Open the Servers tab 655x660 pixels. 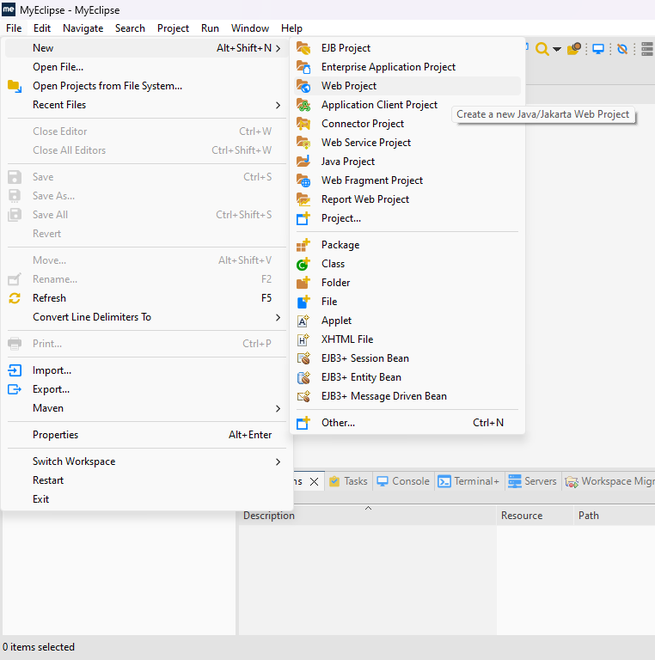pyautogui.click(x=532, y=481)
